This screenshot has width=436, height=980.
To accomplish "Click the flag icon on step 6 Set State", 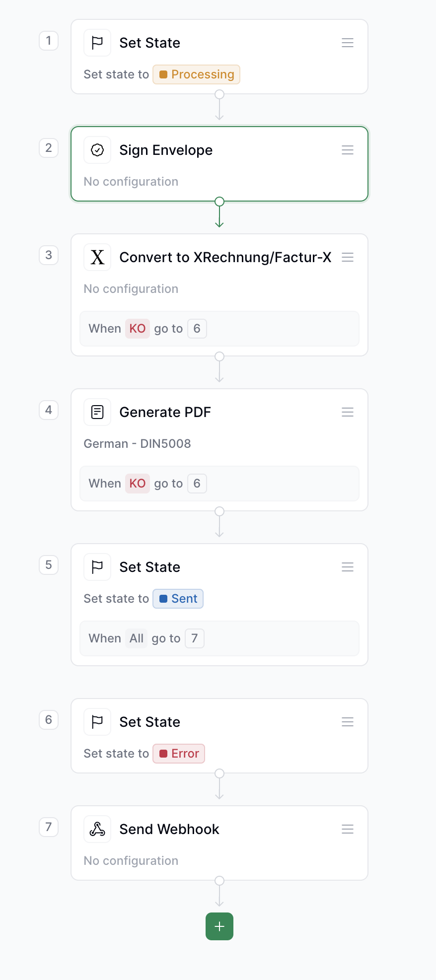I will point(97,722).
